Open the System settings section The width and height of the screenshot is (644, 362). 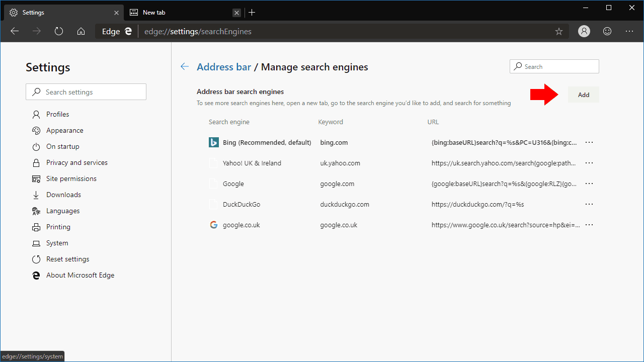[x=57, y=243]
